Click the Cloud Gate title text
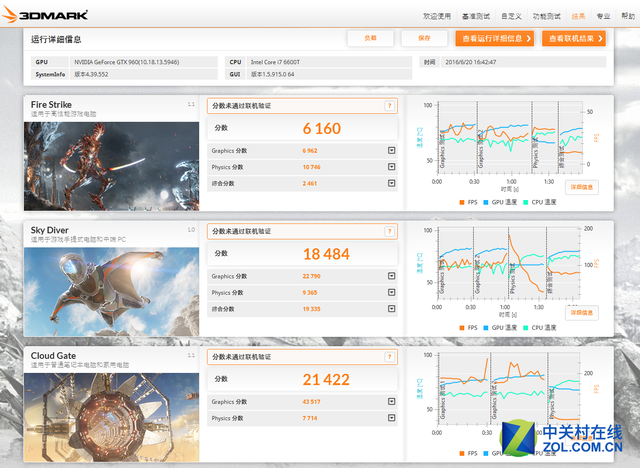The image size is (640, 468). [53, 356]
